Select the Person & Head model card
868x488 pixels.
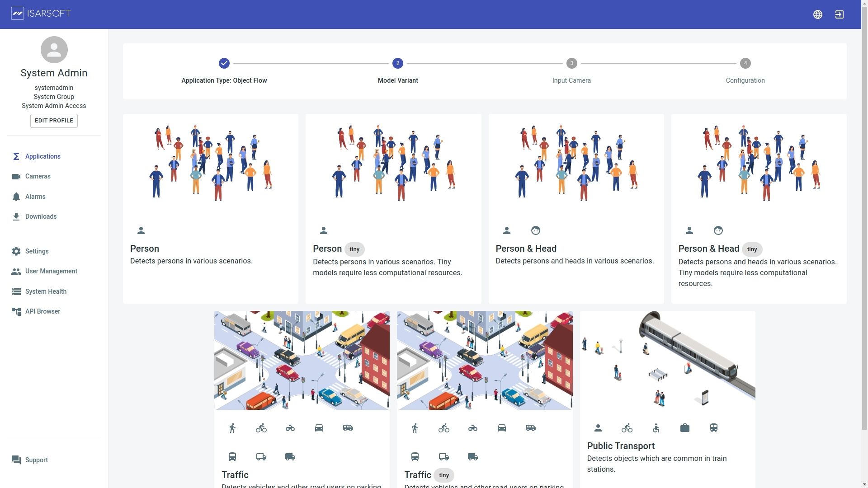[x=576, y=209]
